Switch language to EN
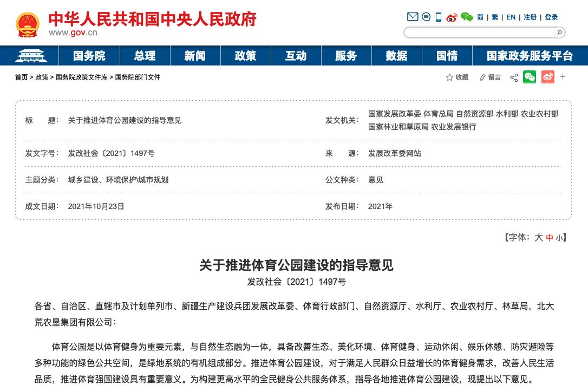The image size is (588, 391). pyautogui.click(x=511, y=17)
